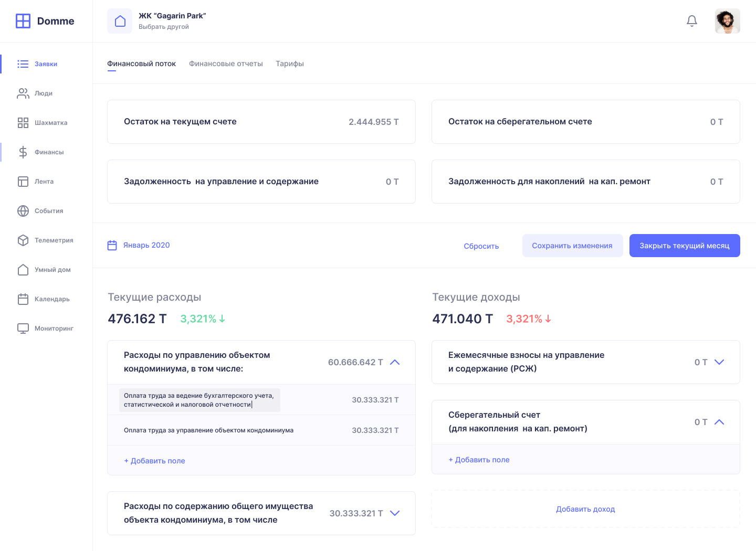Click the notification bell icon
The image size is (756, 551).
pyautogui.click(x=692, y=21)
